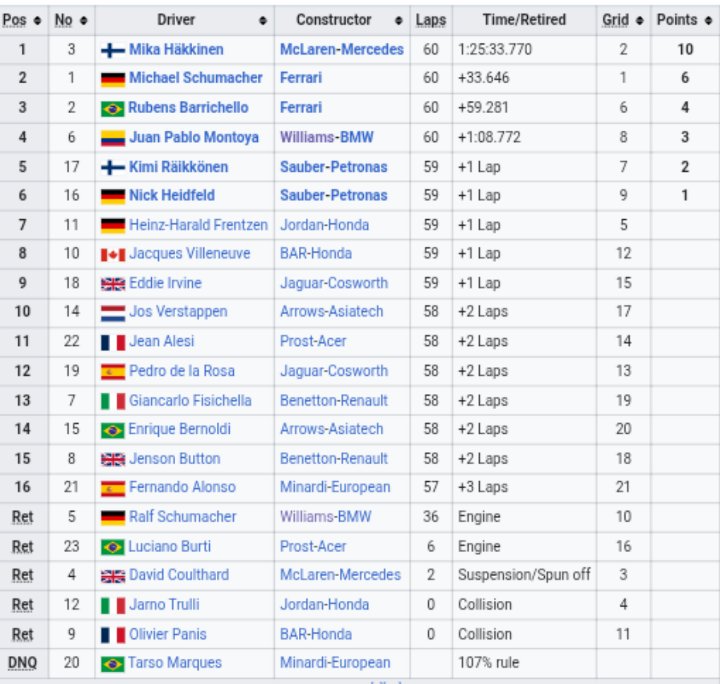
Task: Open Ferrari link in Michael Schumacher row
Action: (301, 78)
